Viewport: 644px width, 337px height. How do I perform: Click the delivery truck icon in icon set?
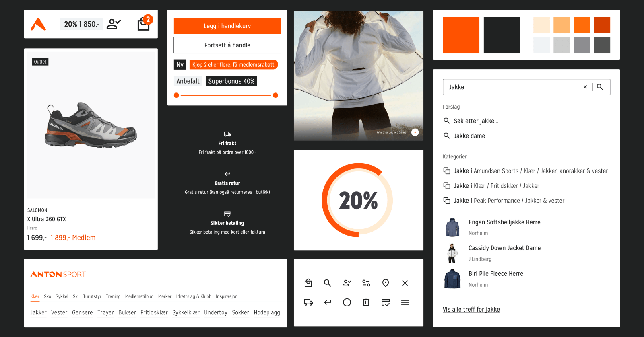(x=308, y=302)
